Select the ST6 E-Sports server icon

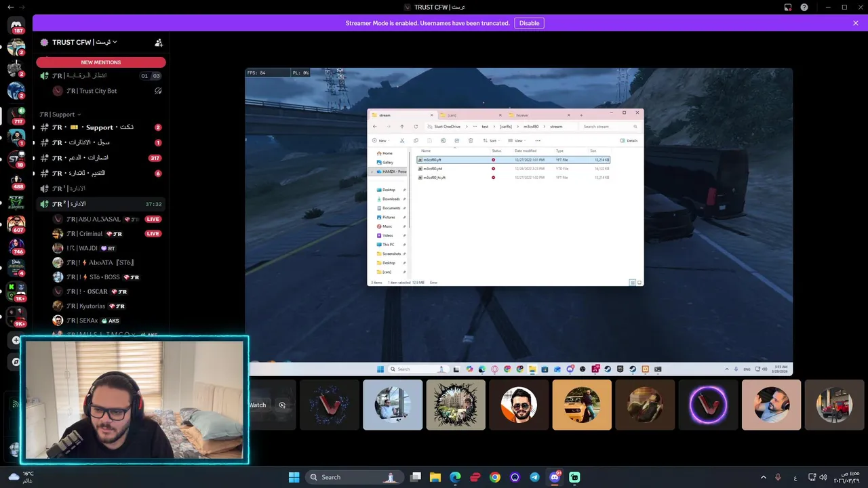tap(16, 203)
